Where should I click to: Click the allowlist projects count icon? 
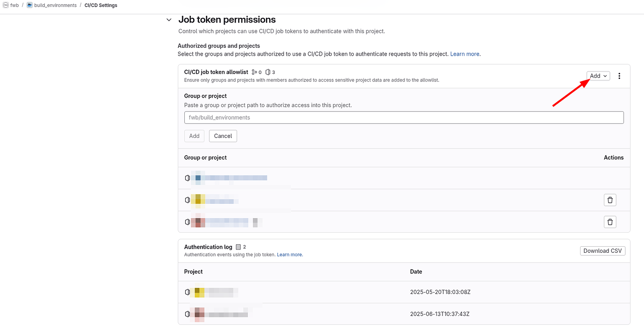pyautogui.click(x=268, y=72)
